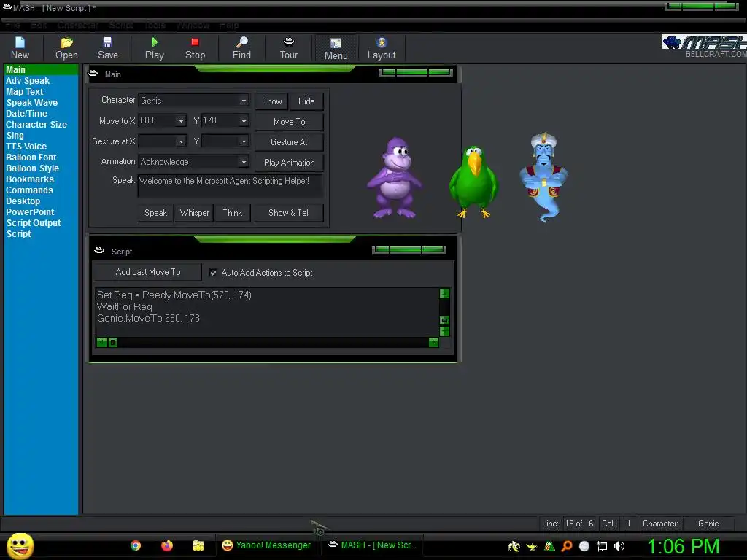Launch Chrome from the taskbar
The image size is (747, 560).
136,545
